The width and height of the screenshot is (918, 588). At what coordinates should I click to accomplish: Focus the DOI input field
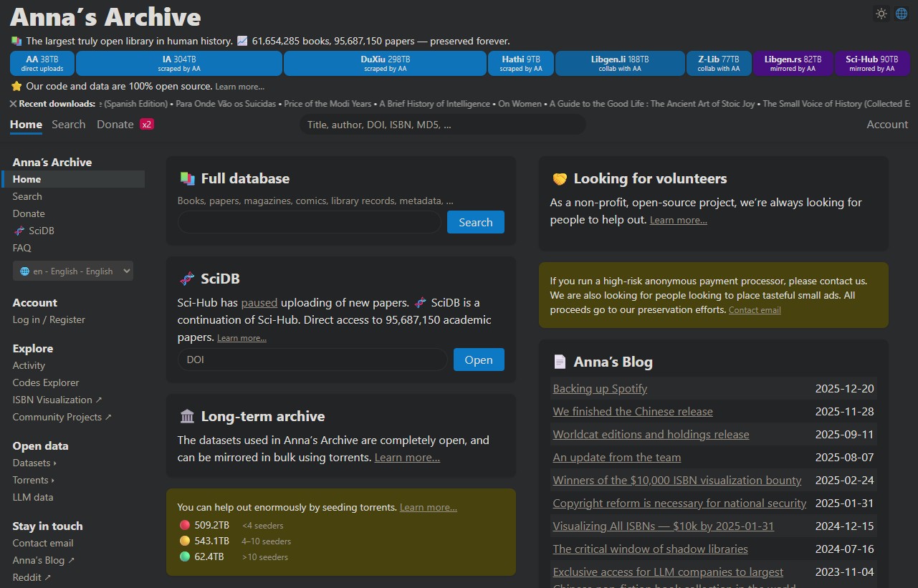tap(312, 360)
